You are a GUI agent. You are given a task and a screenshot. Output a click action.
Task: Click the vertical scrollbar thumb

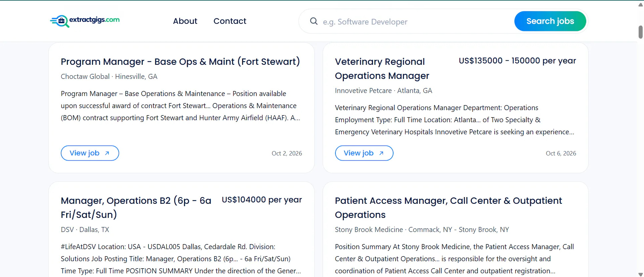pyautogui.click(x=640, y=32)
